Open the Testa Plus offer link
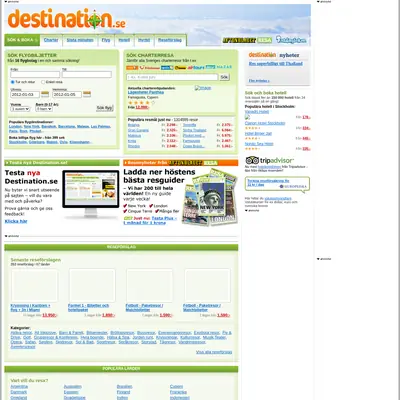The height and width of the screenshot is (400, 400). point(150,220)
